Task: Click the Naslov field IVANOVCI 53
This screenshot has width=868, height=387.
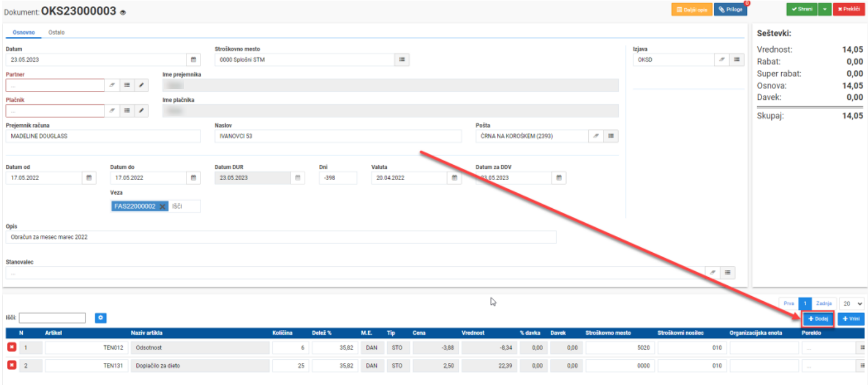Action: click(338, 136)
